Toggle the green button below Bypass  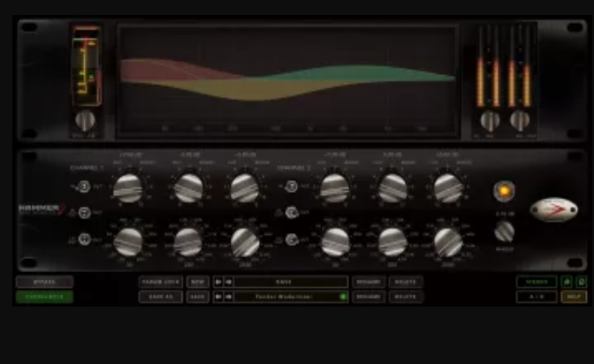click(45, 297)
